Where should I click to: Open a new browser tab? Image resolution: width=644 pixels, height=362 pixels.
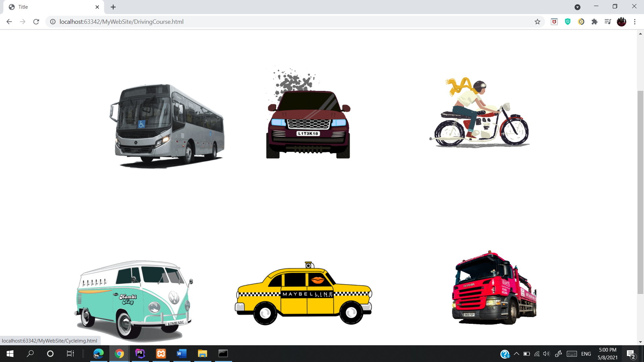click(113, 7)
